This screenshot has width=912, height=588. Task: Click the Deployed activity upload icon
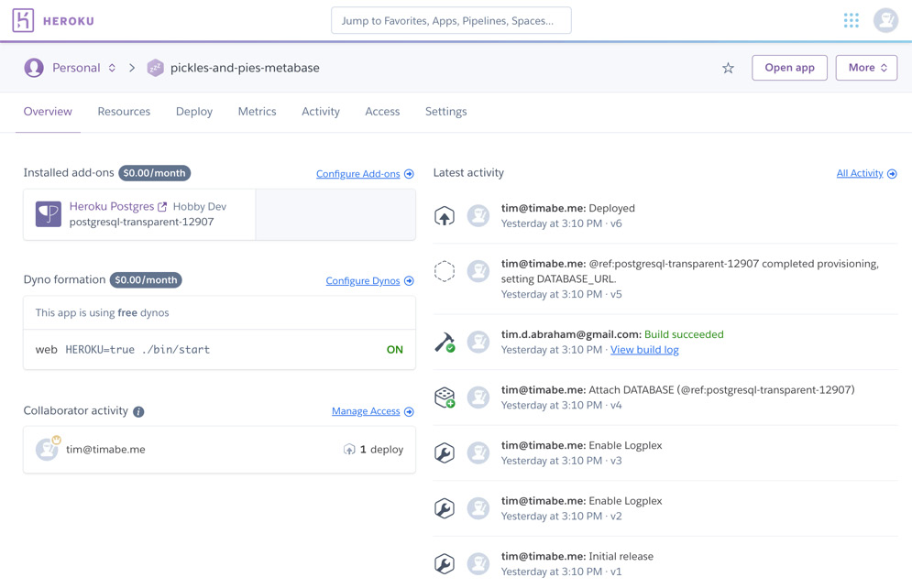click(x=445, y=216)
